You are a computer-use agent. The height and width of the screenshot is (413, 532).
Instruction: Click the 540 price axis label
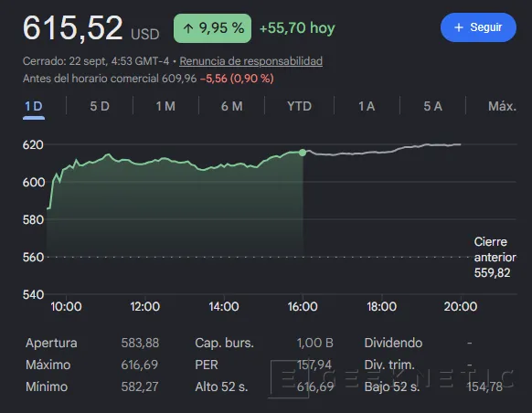(33, 294)
